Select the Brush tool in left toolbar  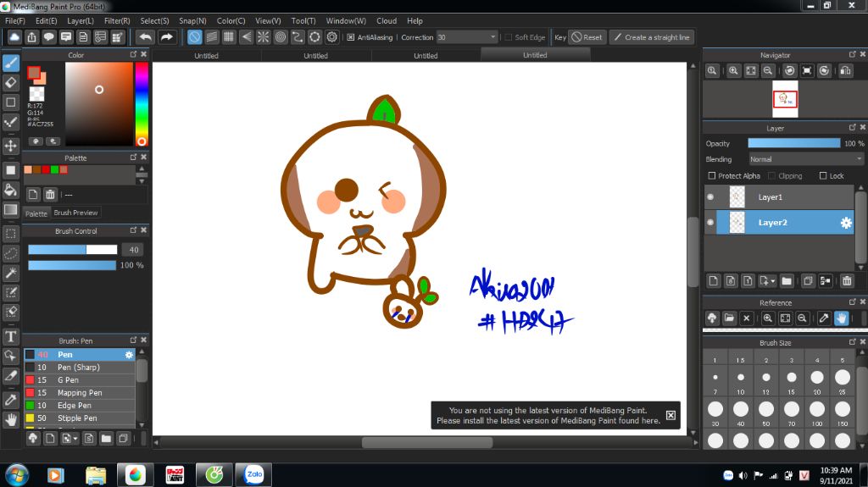point(11,63)
